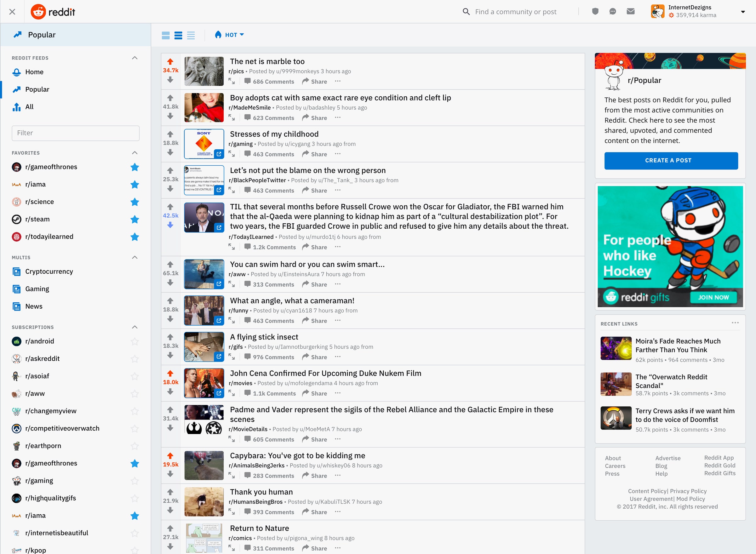Click the trophy/achievements icon in header
This screenshot has height=554, width=756.
[595, 11]
